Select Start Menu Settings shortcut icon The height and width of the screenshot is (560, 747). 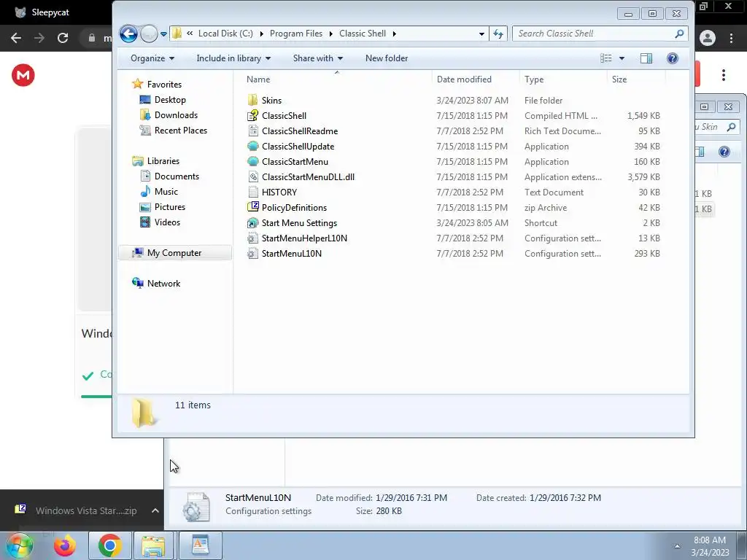(252, 223)
